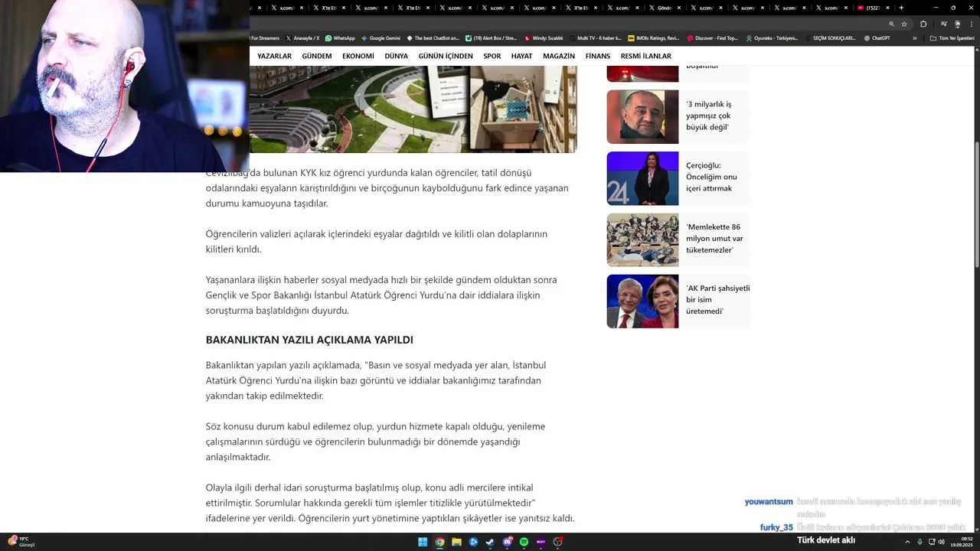Click the dormitory article header image
The width and height of the screenshot is (980, 551).
[413, 109]
